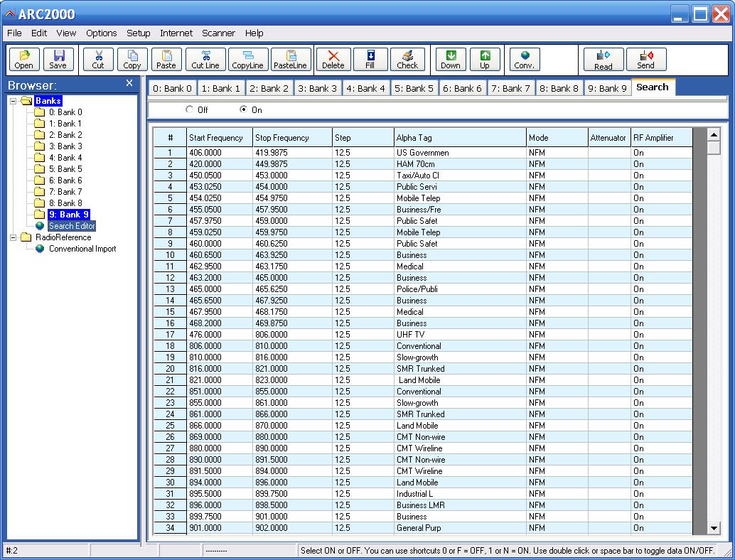Click the Delete toolbar button

coord(333,60)
